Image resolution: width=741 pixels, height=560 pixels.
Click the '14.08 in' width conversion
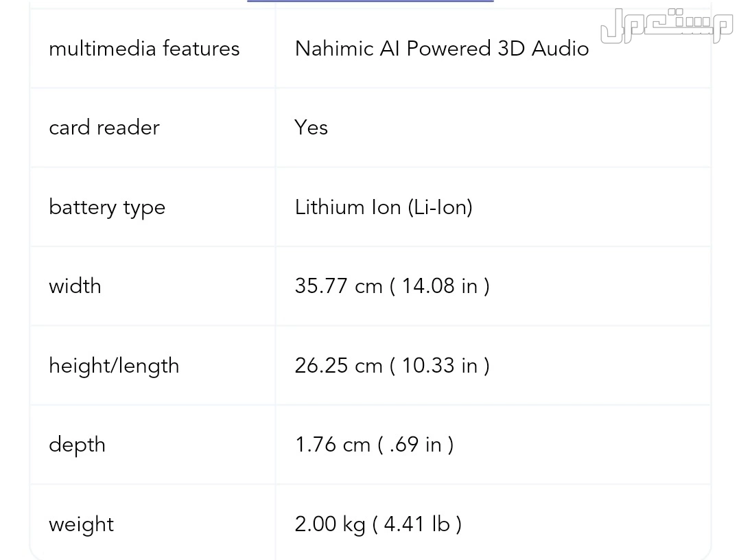coord(439,286)
